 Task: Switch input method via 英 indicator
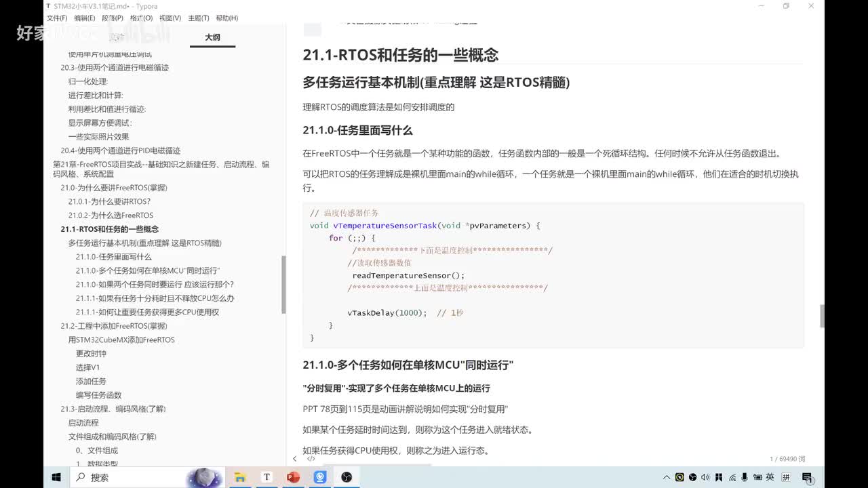[770, 477]
